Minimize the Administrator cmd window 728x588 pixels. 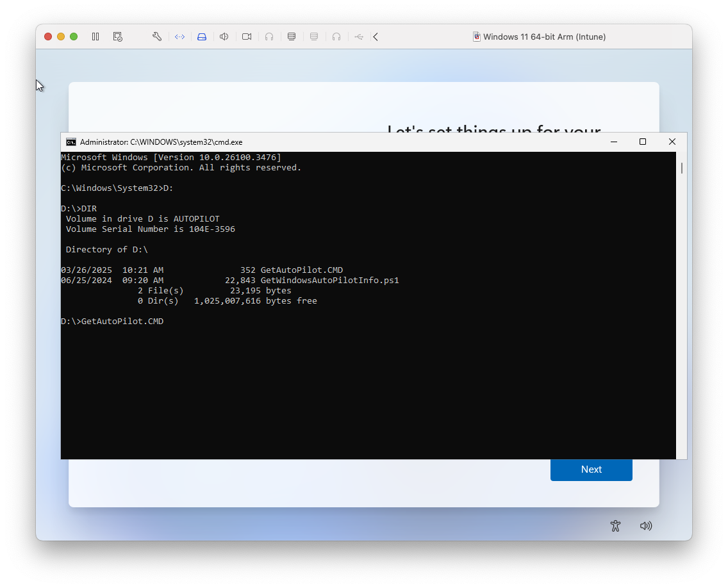click(614, 142)
